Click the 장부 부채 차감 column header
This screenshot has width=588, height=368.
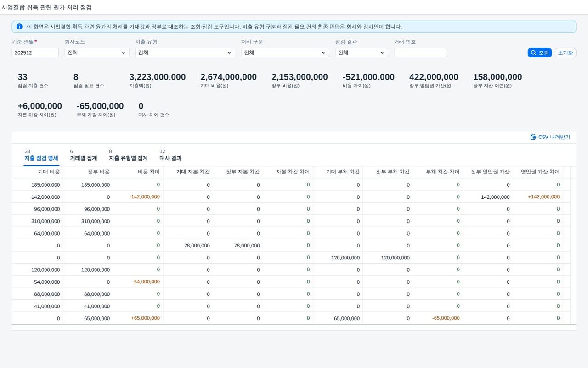388,172
